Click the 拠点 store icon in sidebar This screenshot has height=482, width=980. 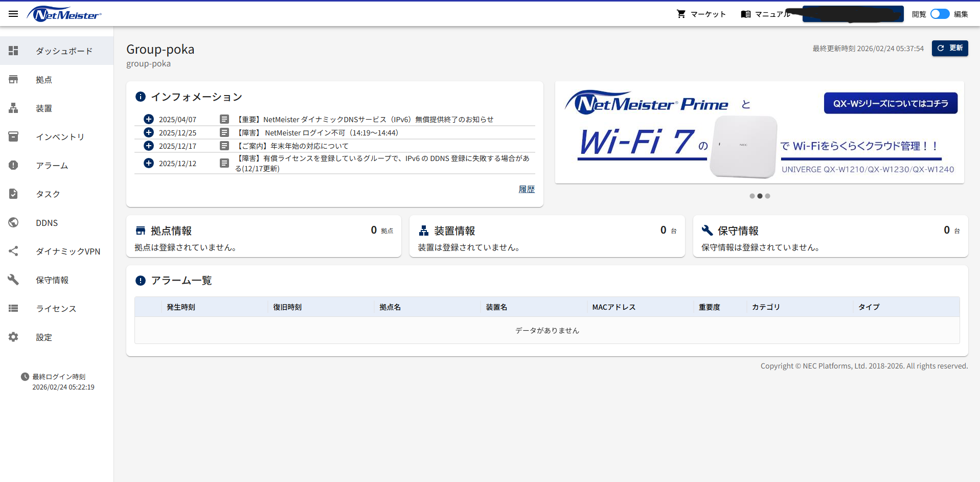pos(13,79)
